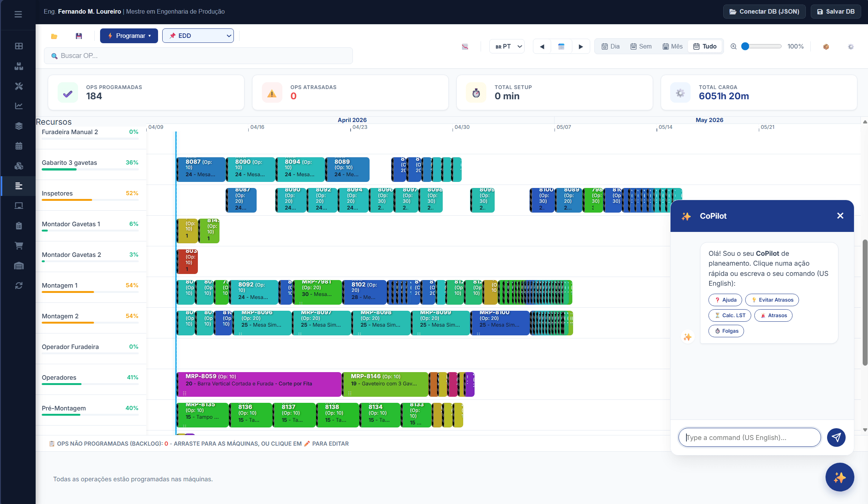Click Conectar DB (JSON) button
This screenshot has width=868, height=504.
[765, 12]
